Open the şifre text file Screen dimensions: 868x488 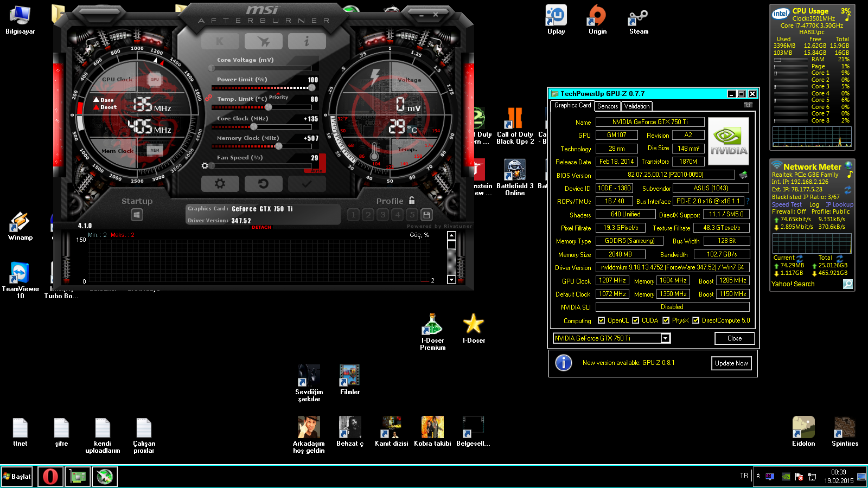click(61, 432)
